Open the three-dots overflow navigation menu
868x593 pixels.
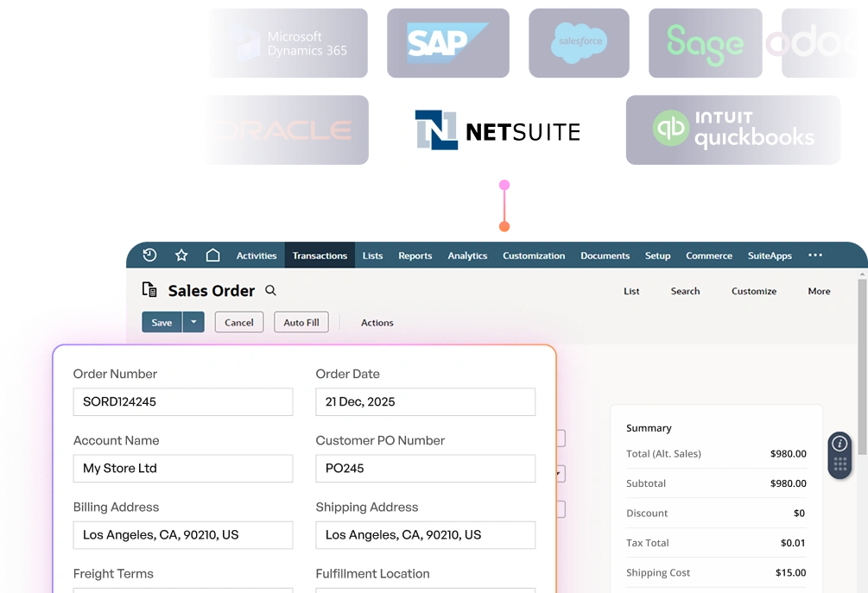point(814,255)
